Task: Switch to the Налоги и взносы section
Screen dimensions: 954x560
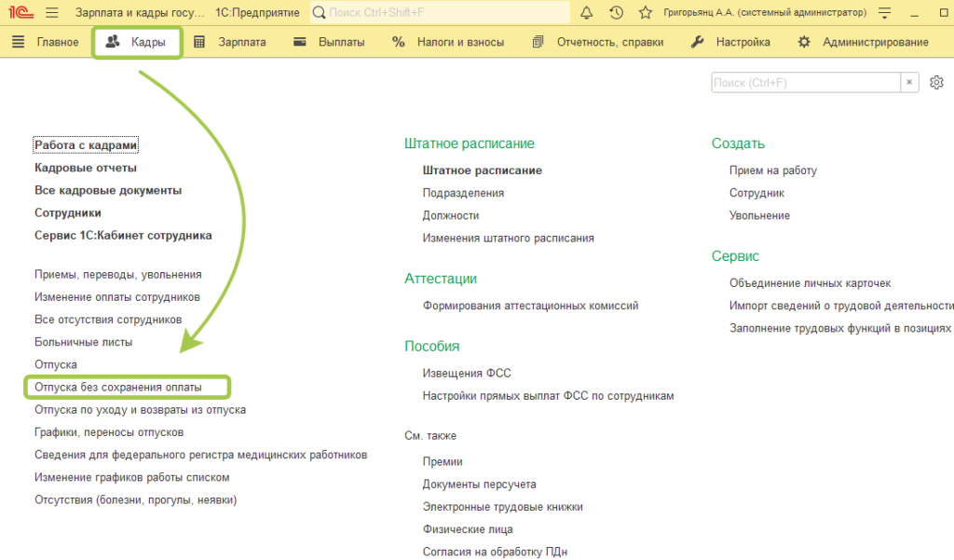Action: pos(448,42)
